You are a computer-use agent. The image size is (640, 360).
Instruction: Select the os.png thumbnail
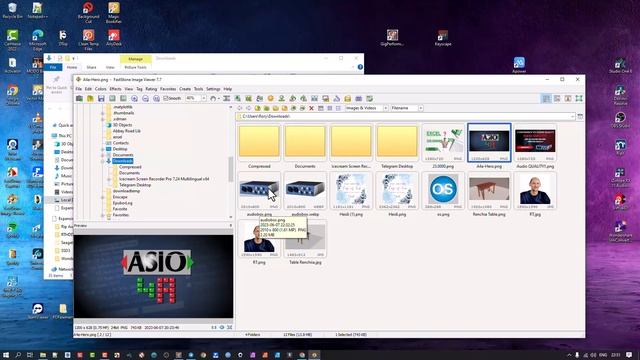(443, 190)
